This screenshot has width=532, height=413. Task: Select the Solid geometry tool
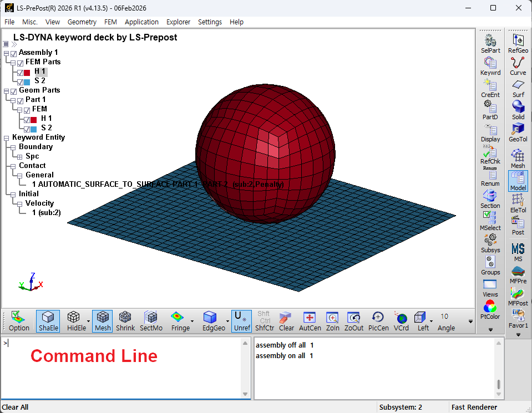tap(518, 110)
